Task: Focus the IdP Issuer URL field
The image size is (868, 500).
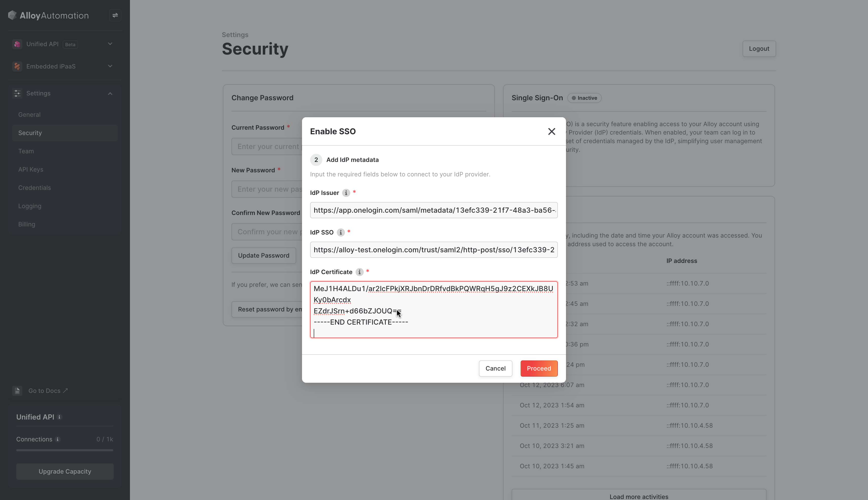Action: click(434, 210)
